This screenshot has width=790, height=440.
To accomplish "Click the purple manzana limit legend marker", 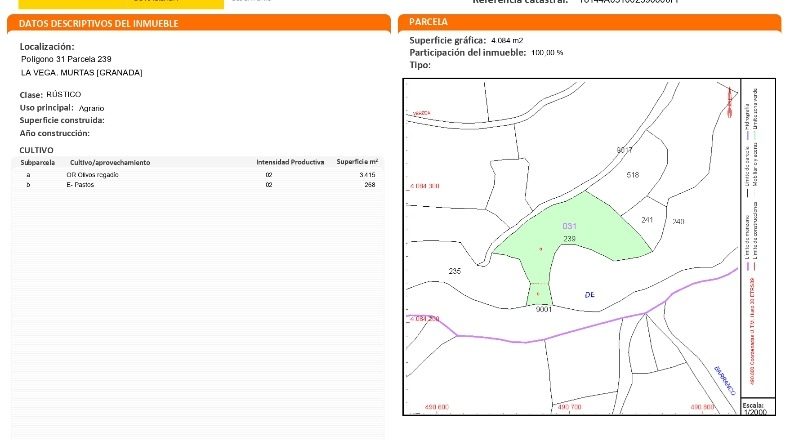I will coord(749,265).
